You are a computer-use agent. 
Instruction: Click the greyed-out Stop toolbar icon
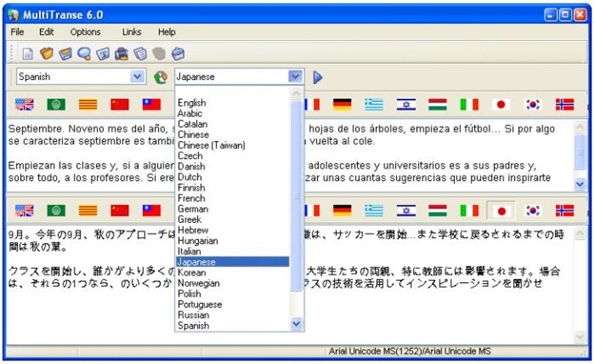click(x=159, y=54)
